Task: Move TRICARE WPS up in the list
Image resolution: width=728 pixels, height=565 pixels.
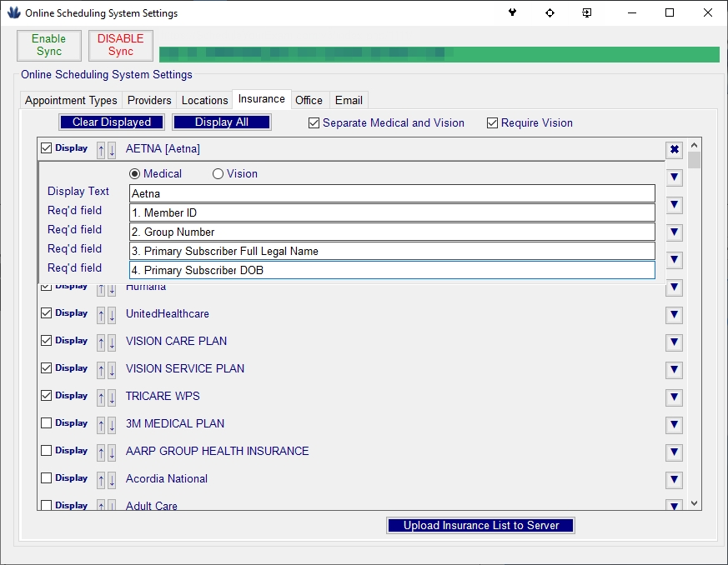Action: (x=101, y=397)
